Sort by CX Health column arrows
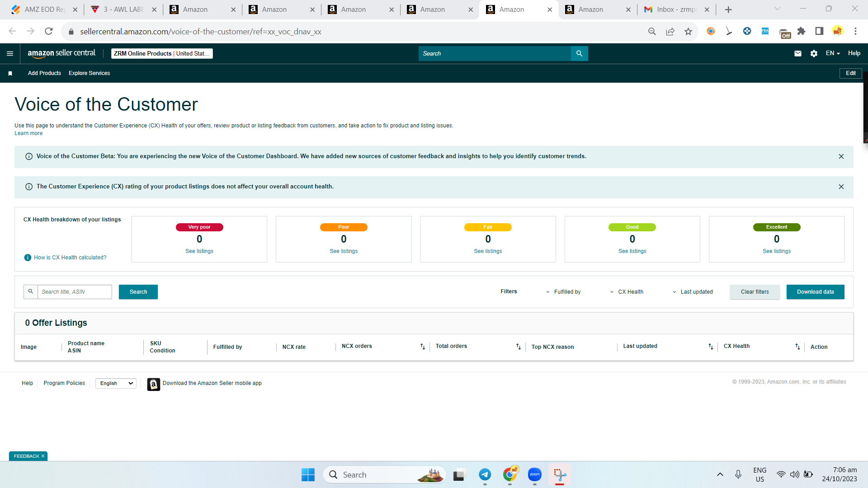The image size is (868, 488). tap(797, 347)
